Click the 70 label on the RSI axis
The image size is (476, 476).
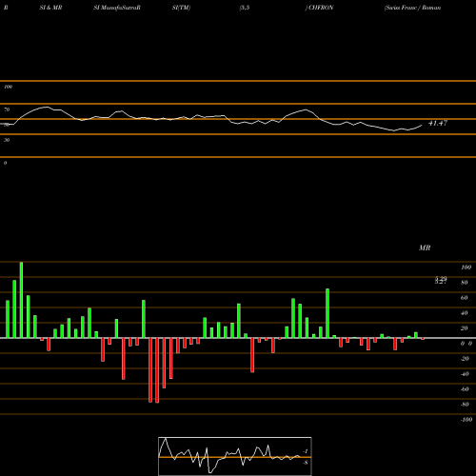[7, 109]
